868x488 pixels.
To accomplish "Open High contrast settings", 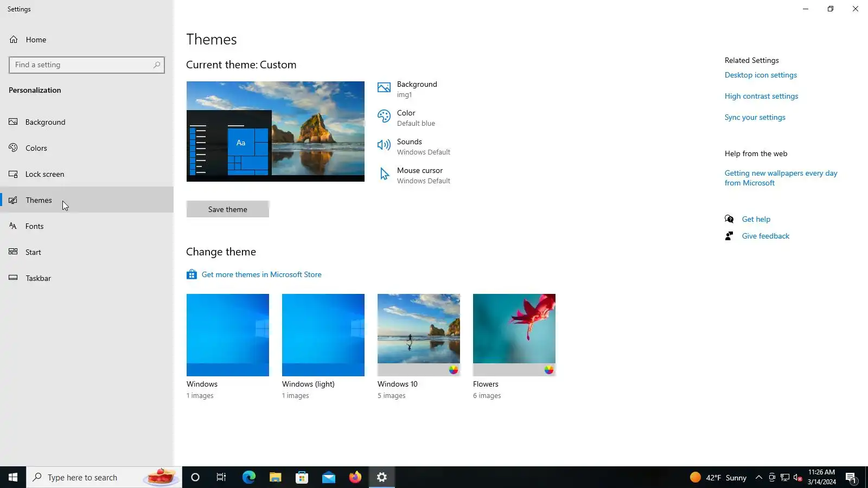I will coord(761,96).
